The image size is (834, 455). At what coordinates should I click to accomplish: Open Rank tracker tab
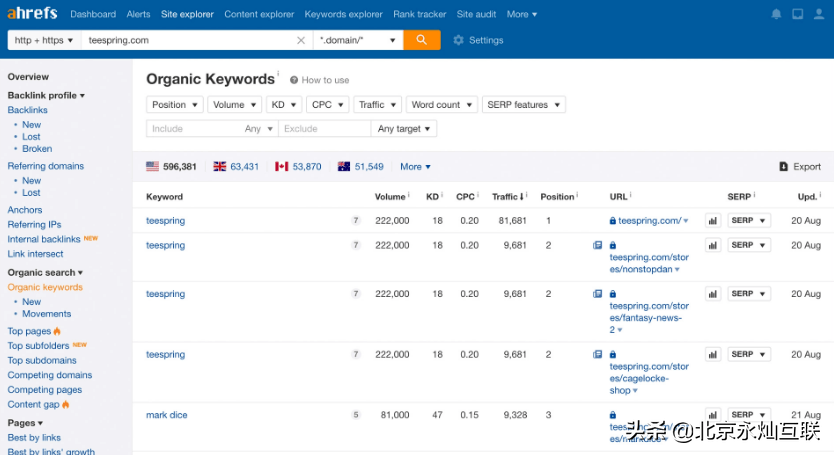[420, 14]
